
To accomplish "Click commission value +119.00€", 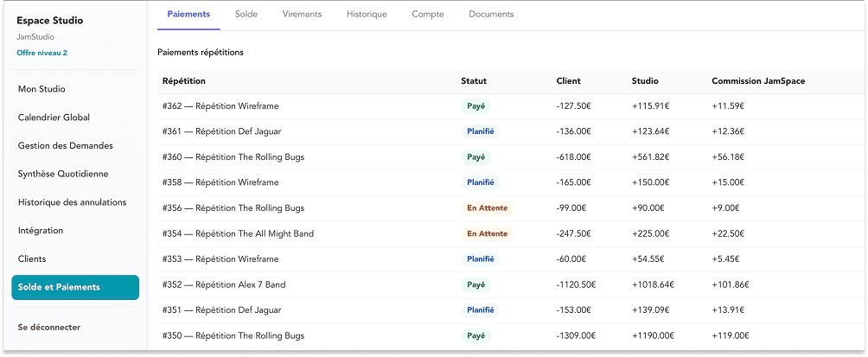I will click(731, 335).
